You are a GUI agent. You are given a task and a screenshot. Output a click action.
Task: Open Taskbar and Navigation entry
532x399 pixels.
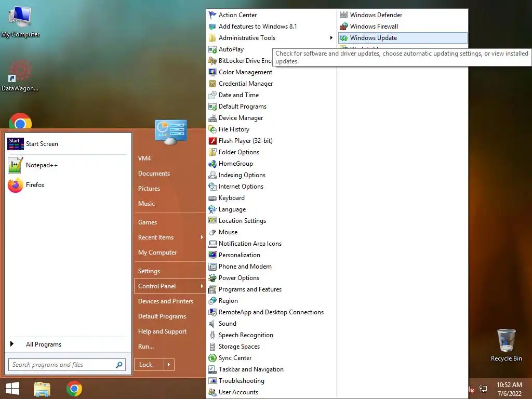pos(271,369)
